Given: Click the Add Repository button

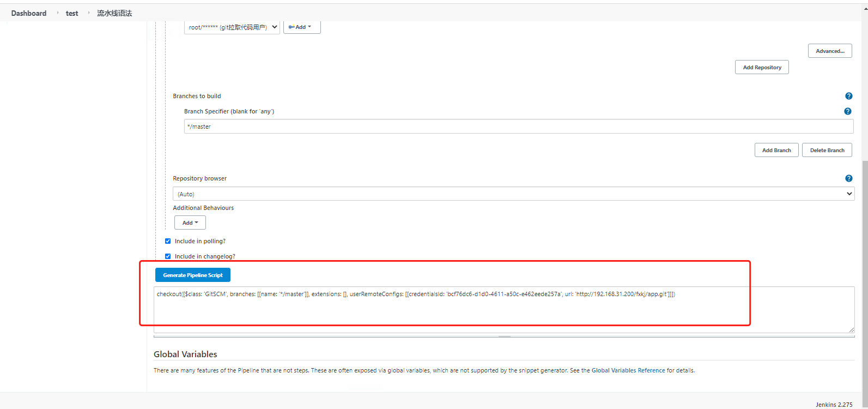Looking at the screenshot, I should point(762,67).
